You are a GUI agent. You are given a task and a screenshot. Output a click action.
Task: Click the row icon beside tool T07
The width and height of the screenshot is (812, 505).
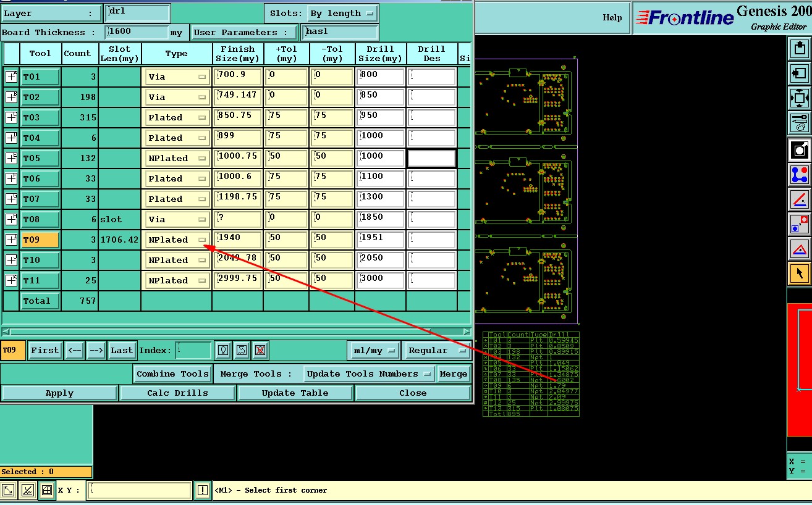pos(11,199)
